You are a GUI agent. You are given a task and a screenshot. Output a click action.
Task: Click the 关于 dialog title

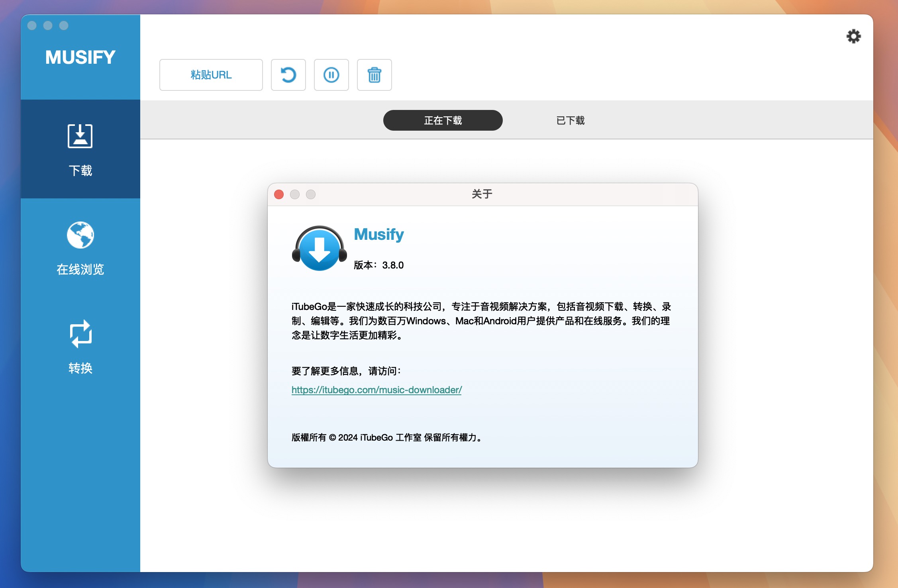click(x=482, y=194)
